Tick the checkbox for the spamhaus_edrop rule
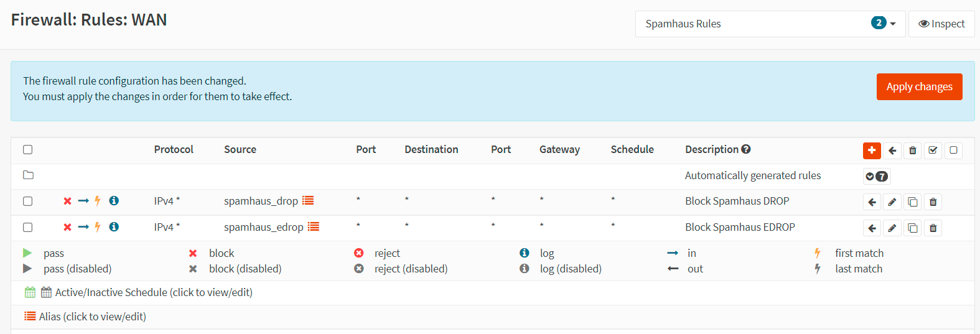980x334 pixels. 27,227
